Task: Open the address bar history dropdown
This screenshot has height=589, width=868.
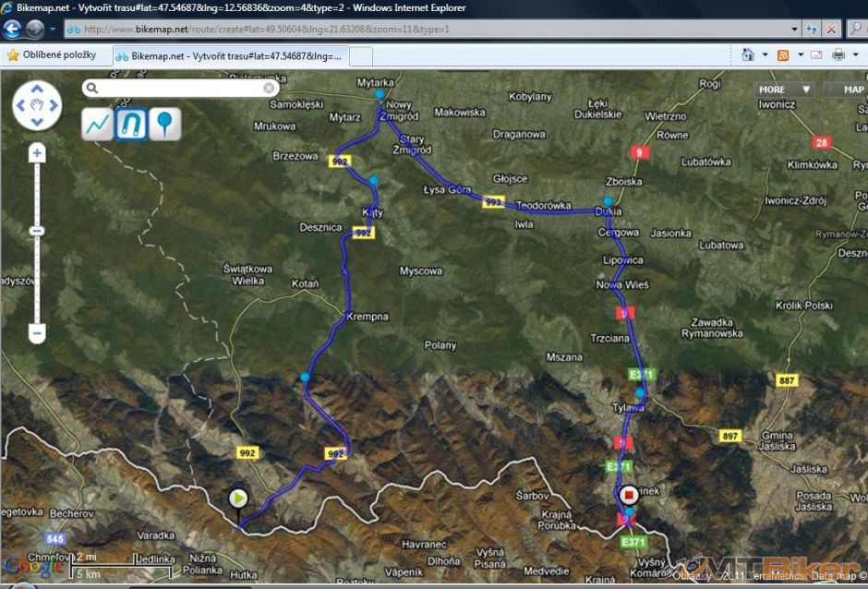Action: (795, 29)
